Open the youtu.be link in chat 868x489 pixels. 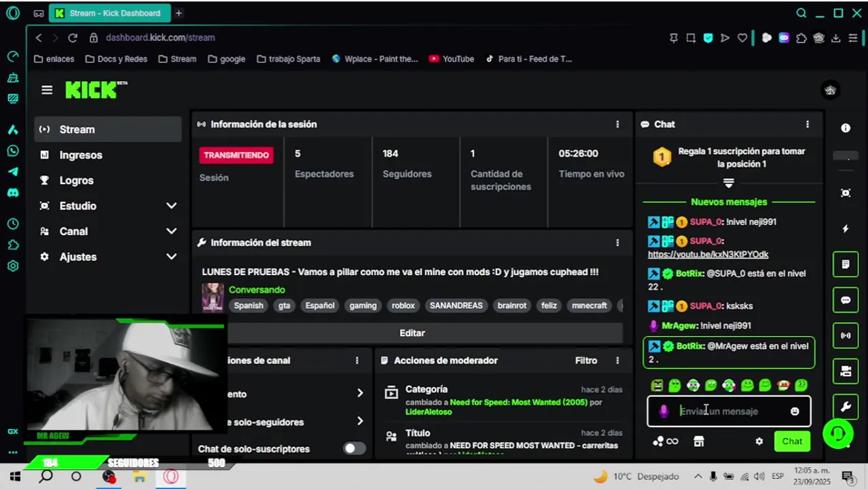pyautogui.click(x=708, y=255)
